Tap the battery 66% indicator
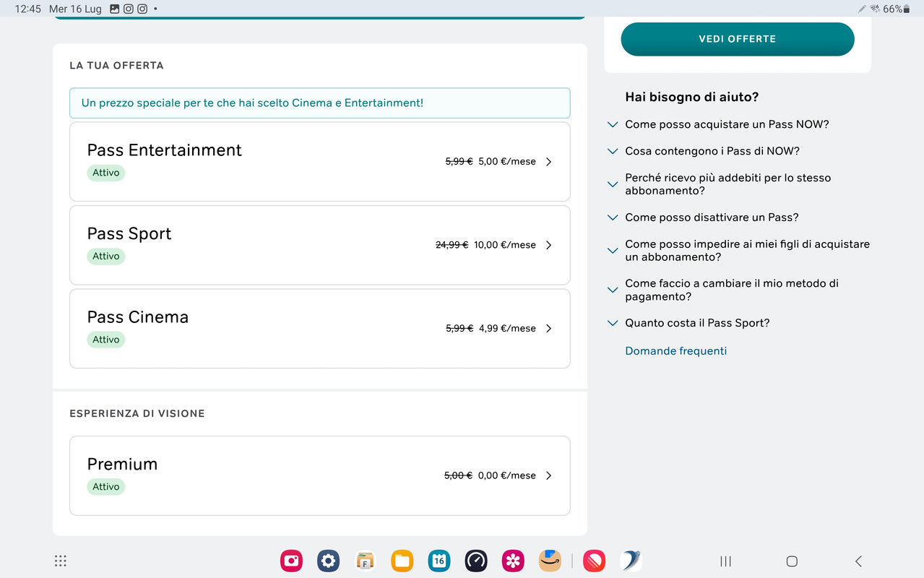 [x=896, y=9]
